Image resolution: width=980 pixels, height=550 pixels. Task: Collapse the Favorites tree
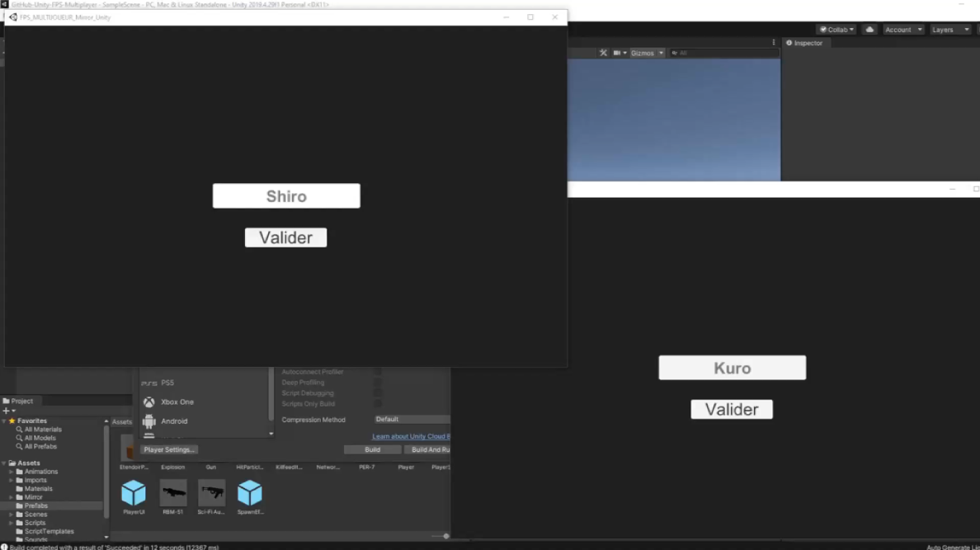(4, 421)
